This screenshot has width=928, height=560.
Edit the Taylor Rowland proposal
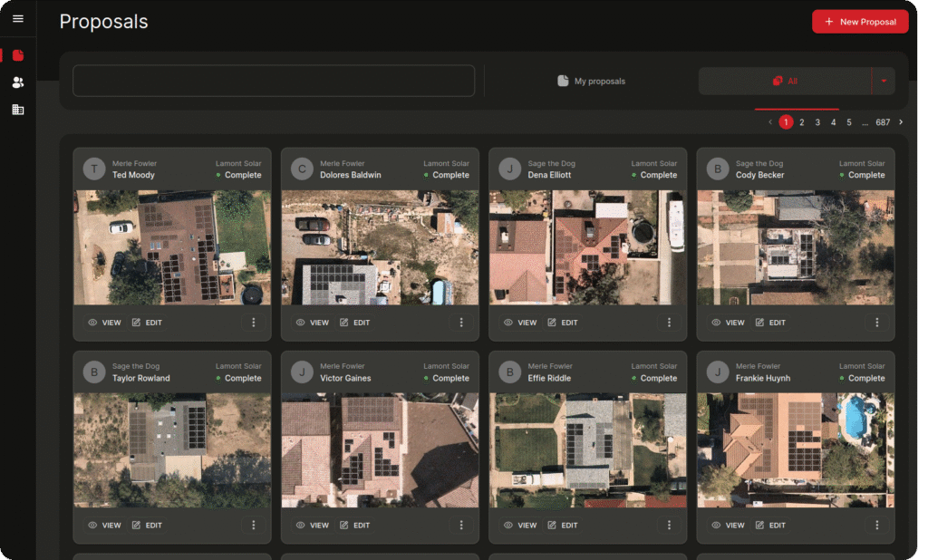(x=147, y=525)
